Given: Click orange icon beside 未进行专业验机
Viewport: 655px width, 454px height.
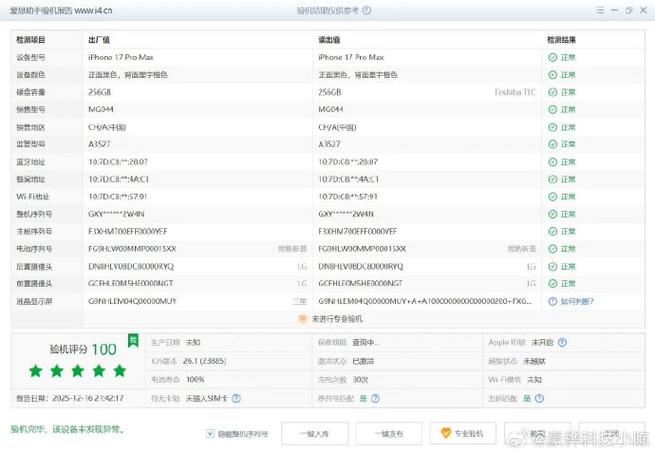Looking at the screenshot, I should click(x=302, y=319).
